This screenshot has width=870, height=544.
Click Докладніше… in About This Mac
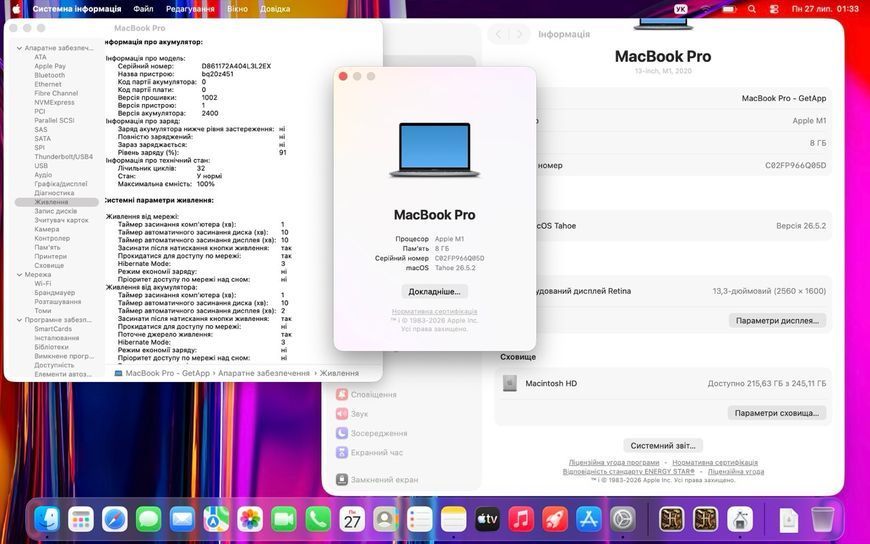(x=434, y=291)
